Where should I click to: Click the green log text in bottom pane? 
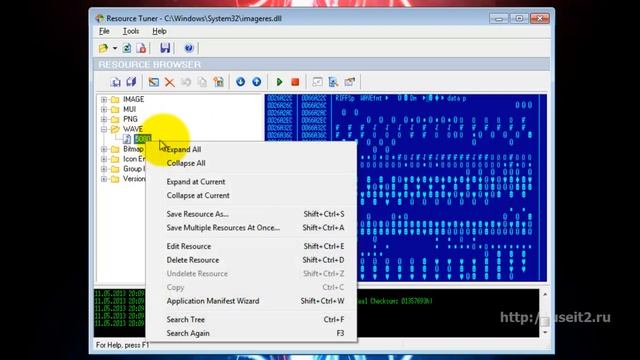pyautogui.click(x=119, y=309)
